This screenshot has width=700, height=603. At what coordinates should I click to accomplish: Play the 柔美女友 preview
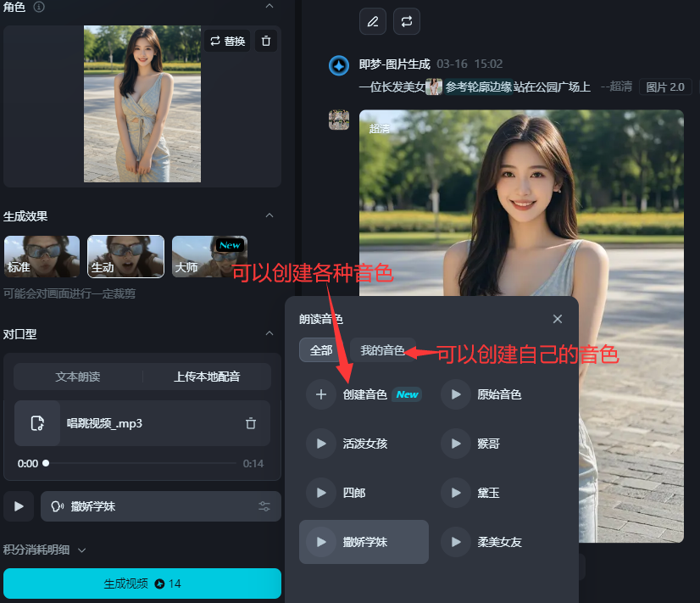[x=455, y=542]
